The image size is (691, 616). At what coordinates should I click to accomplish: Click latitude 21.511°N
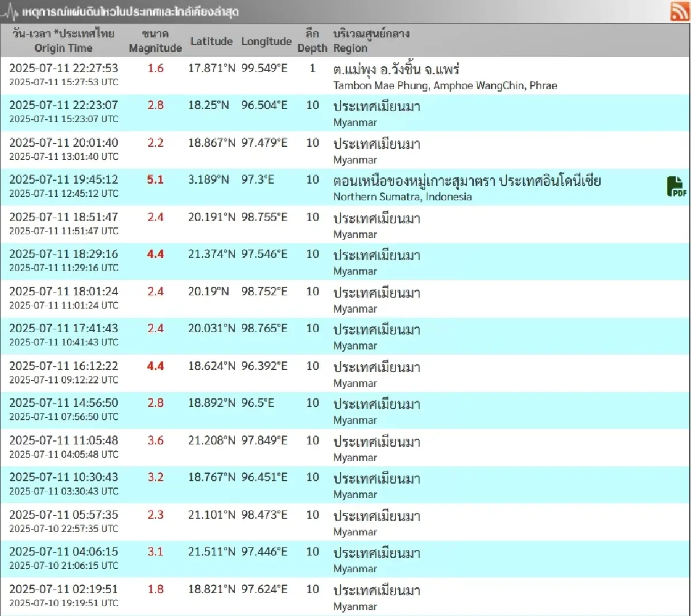211,551
